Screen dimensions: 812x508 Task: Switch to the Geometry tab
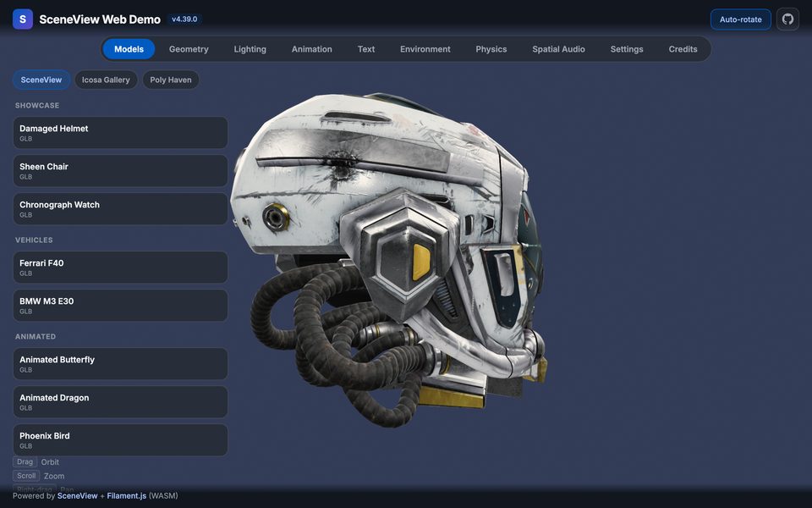pos(189,49)
